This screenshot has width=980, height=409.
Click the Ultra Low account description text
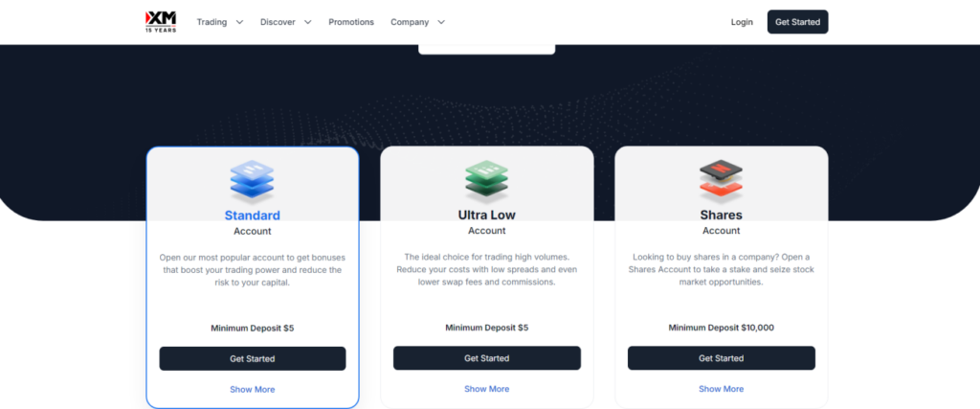[x=487, y=269]
